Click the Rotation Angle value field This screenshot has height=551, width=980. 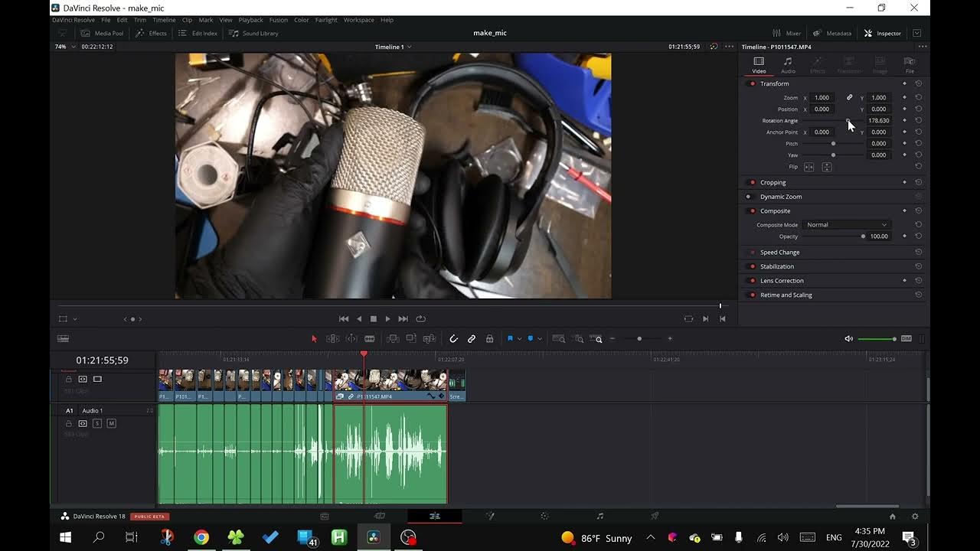point(878,120)
